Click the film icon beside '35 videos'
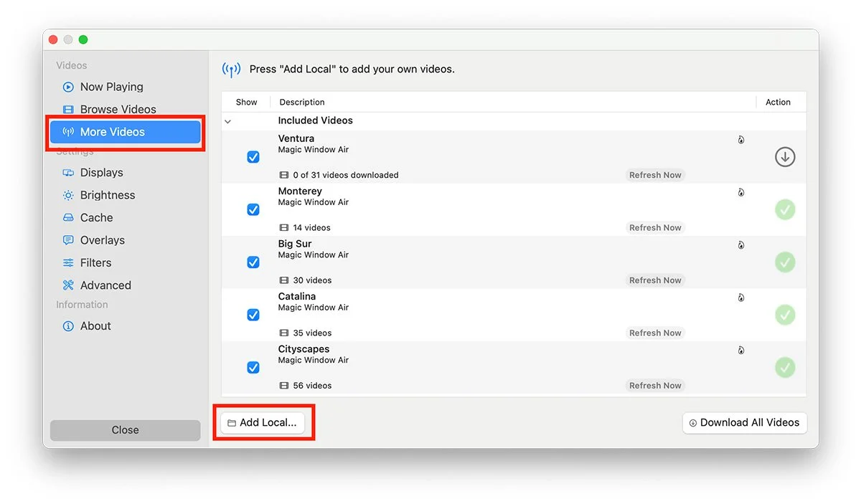 284,333
